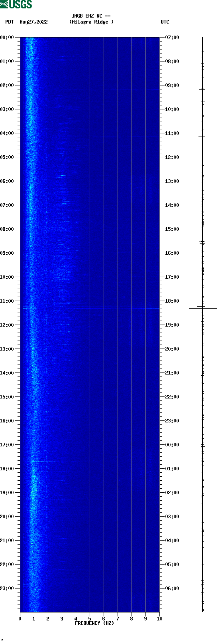Viewport: 220px width, 644px height.
Task: Click the broadband horizontal streak near 03:27 PDT
Action: point(100,120)
